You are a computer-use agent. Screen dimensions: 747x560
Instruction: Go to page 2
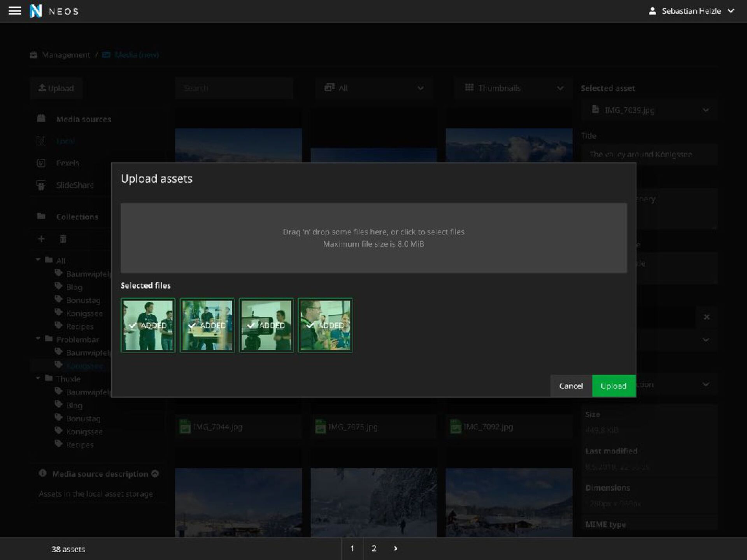374,549
